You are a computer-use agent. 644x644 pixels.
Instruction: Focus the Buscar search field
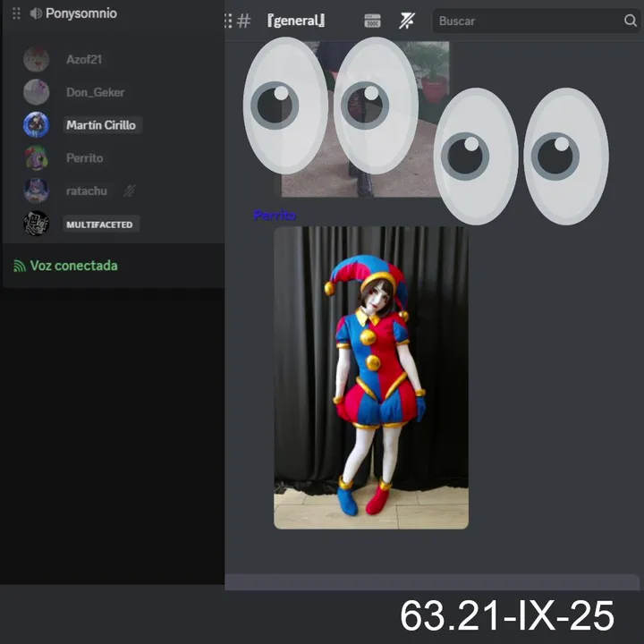pos(536,21)
